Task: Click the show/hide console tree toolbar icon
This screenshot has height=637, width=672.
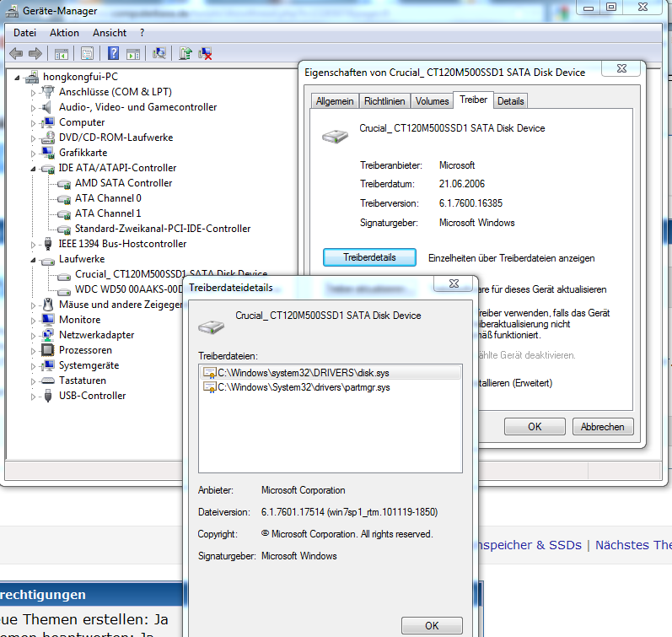Action: (x=62, y=54)
